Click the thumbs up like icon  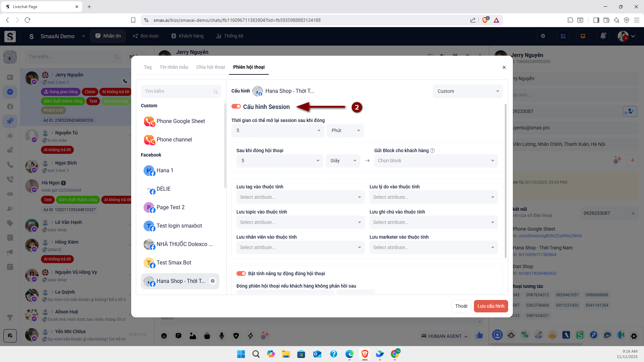(x=479, y=336)
